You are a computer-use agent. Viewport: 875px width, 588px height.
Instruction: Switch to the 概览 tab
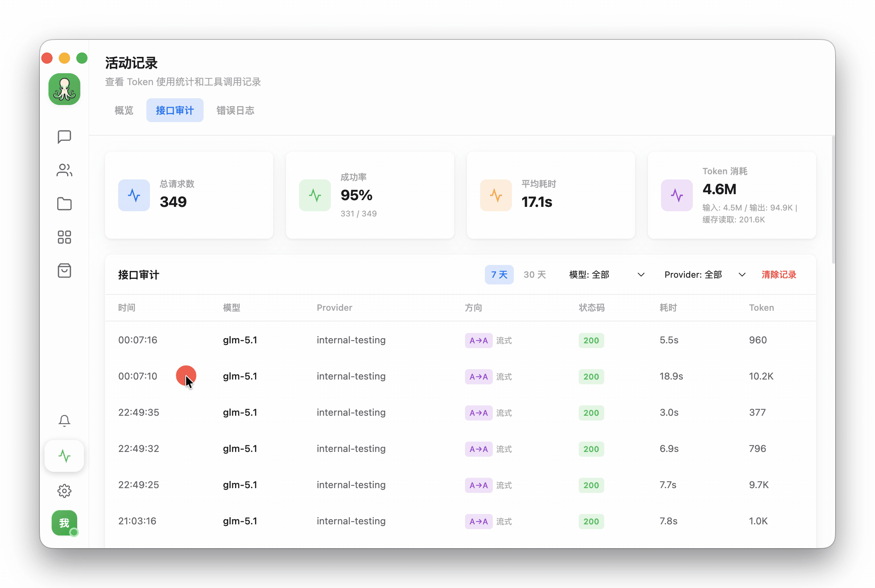coord(124,111)
